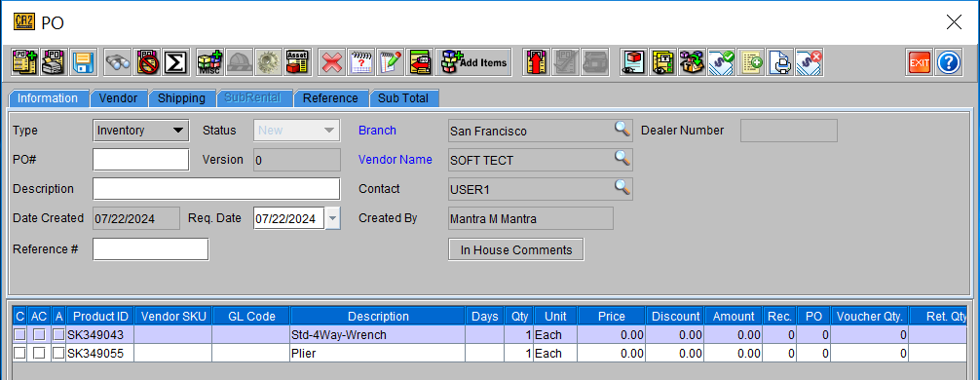Tick the AC checkbox for SK349055
Image resolution: width=980 pixels, height=380 pixels.
coord(39,353)
